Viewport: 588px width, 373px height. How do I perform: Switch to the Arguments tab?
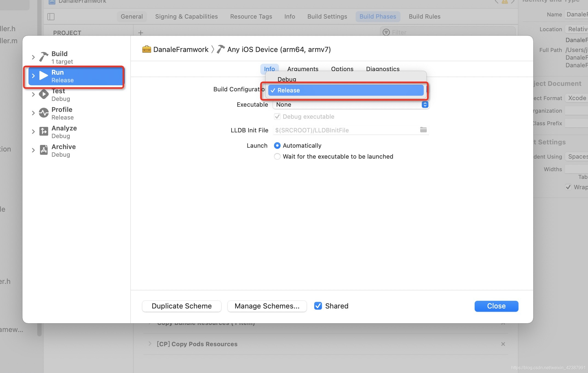coord(303,69)
